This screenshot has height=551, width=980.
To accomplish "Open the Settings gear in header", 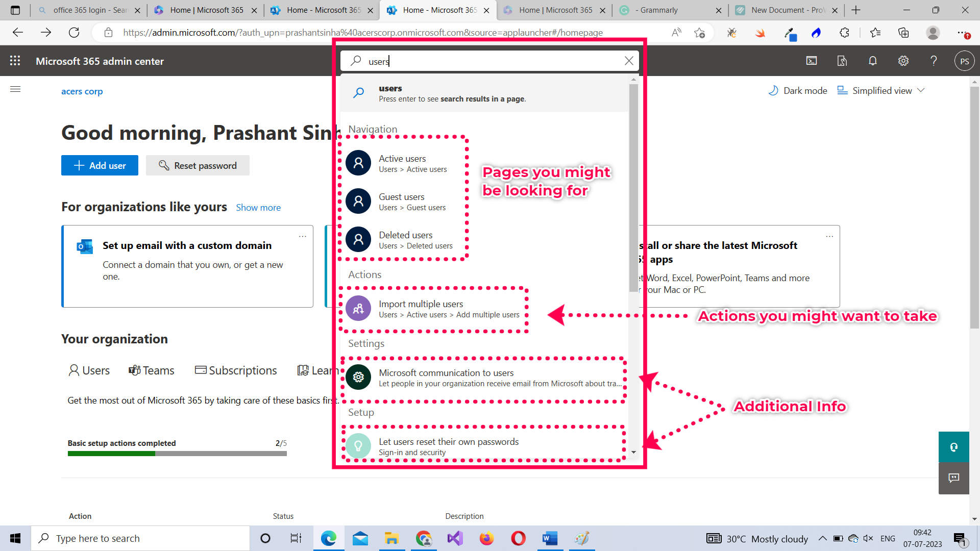I will (903, 61).
